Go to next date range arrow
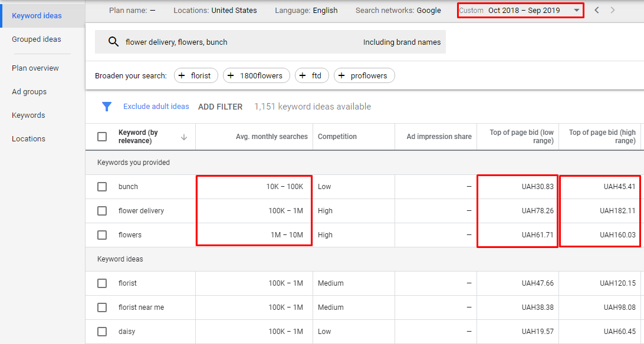This screenshot has height=344, width=644. coord(612,10)
